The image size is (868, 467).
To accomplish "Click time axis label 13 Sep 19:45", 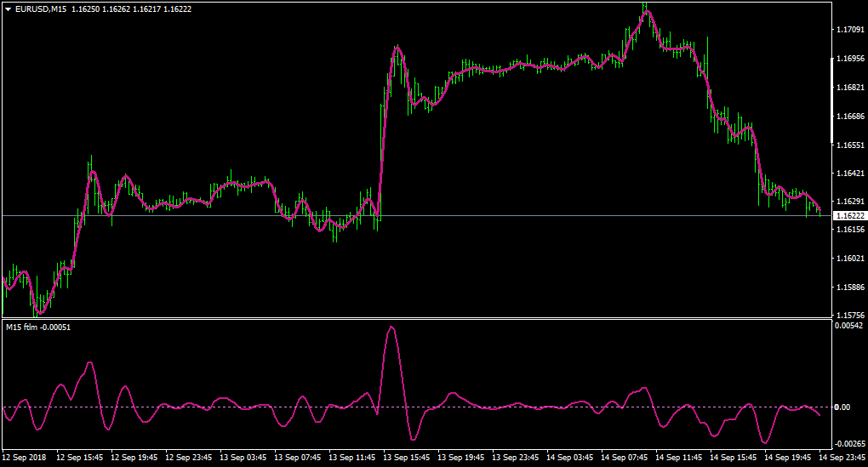I will pos(461,458).
